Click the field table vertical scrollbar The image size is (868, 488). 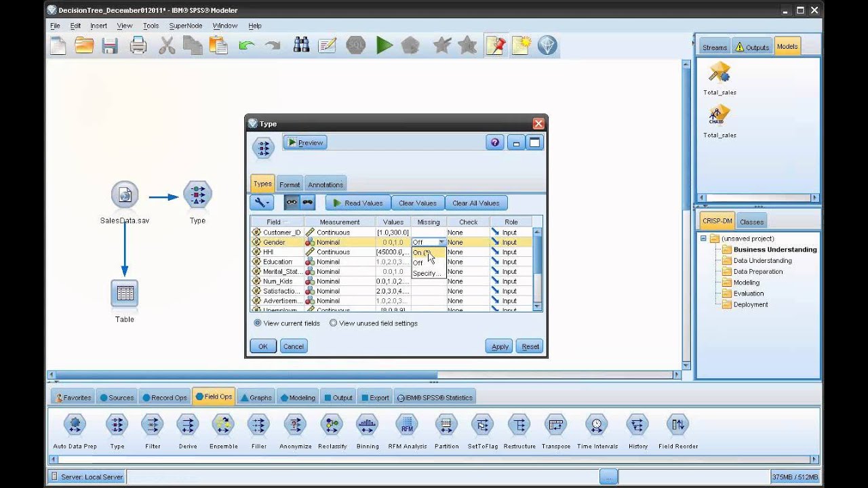point(538,269)
